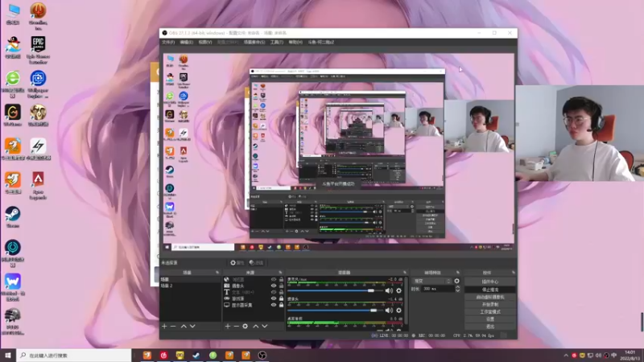Click the 300 ms transition duration field
The height and width of the screenshot is (362, 644).
pos(438,289)
